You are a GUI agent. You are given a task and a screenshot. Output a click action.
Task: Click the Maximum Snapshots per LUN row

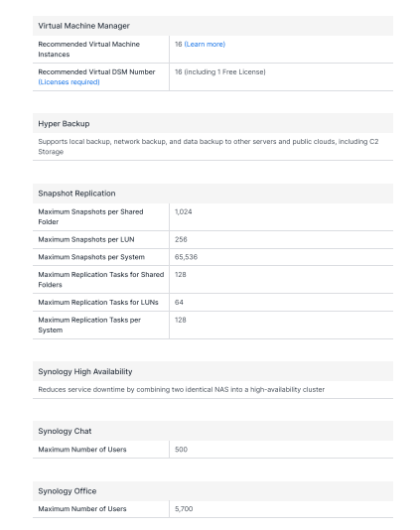(212, 239)
